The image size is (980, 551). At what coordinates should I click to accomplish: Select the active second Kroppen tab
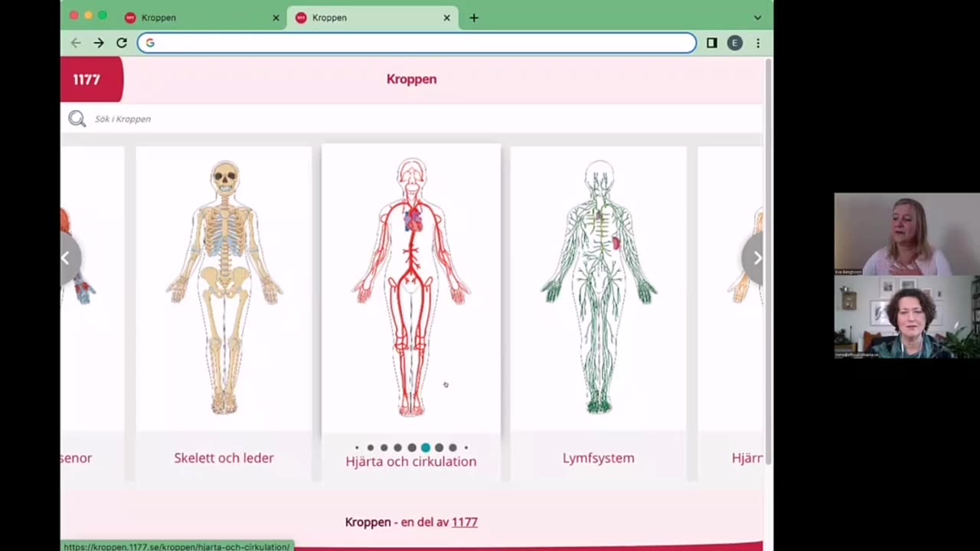point(373,18)
